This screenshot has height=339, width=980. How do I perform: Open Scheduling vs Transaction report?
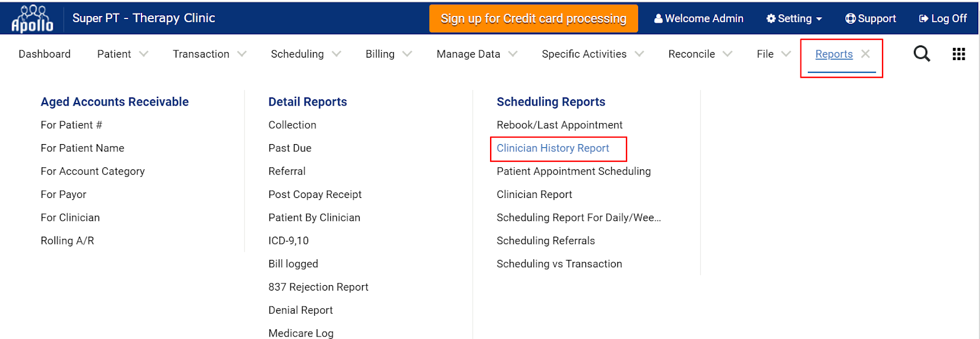[559, 264]
